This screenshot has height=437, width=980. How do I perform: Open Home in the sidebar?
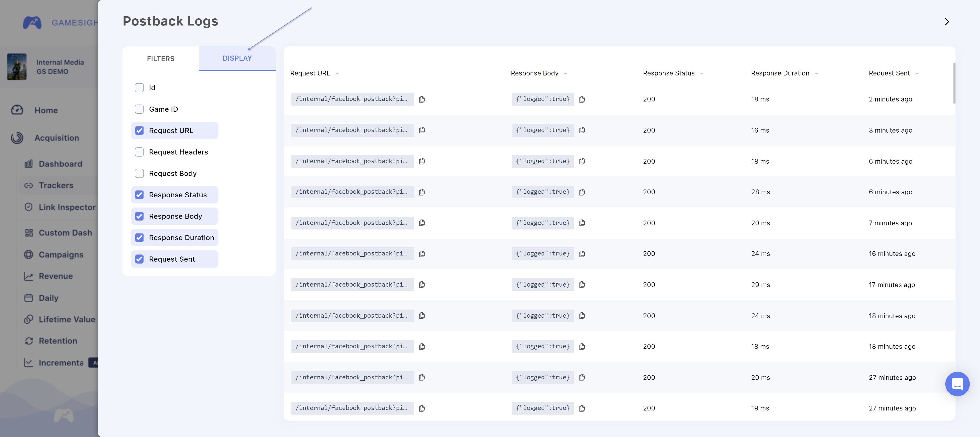coord(46,110)
